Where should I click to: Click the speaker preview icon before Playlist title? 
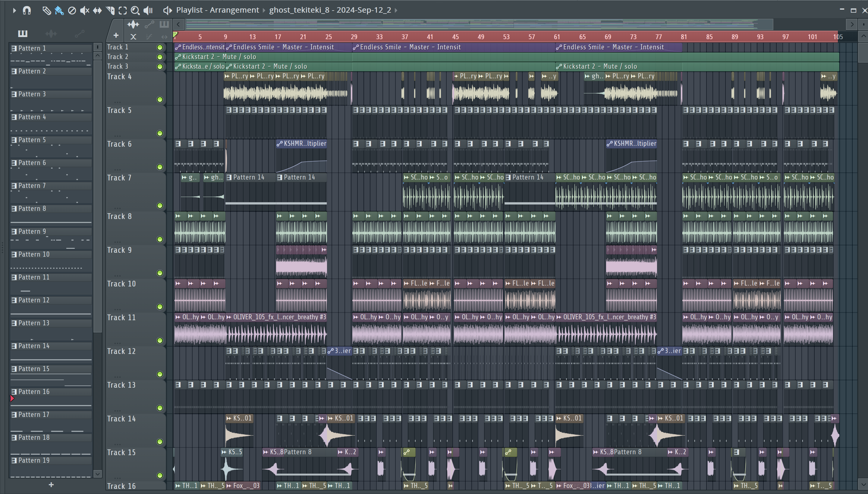click(x=167, y=11)
